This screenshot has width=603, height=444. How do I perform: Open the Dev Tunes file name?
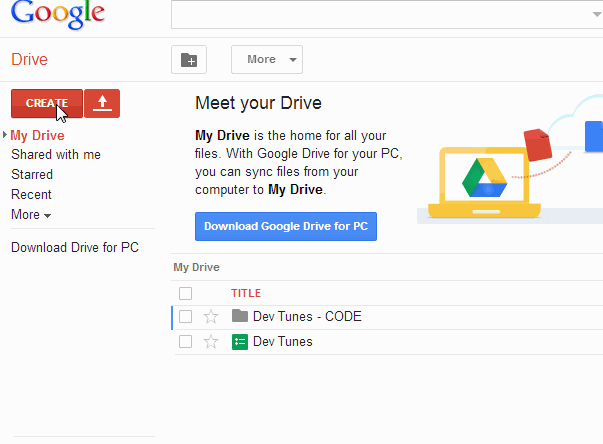point(283,341)
